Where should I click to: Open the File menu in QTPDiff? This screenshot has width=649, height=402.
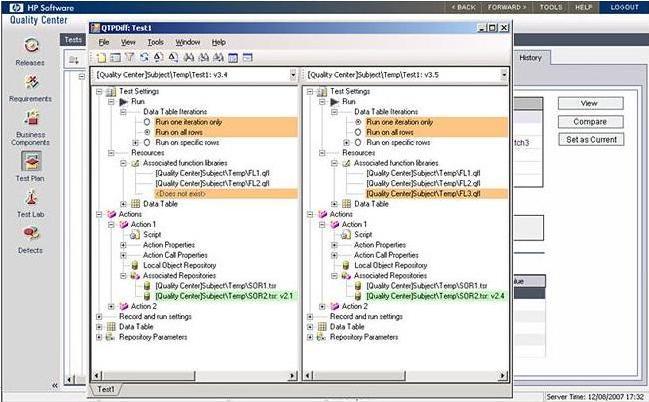click(104, 42)
